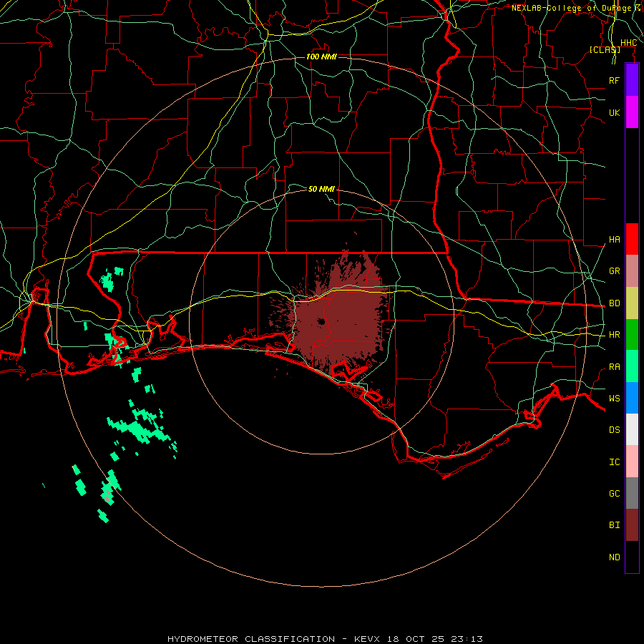
Task: Click the HYDROMETEOR CLASSIFICATION title text
Action: 251,639
